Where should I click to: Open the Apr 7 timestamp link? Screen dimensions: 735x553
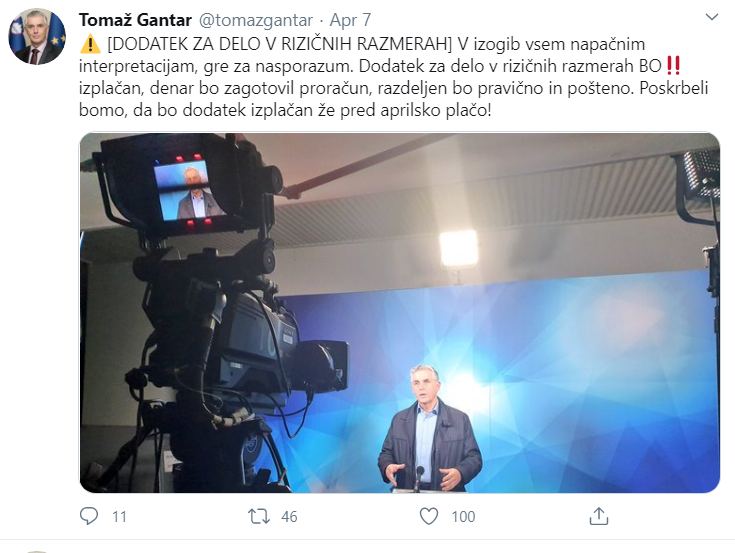coord(350,20)
